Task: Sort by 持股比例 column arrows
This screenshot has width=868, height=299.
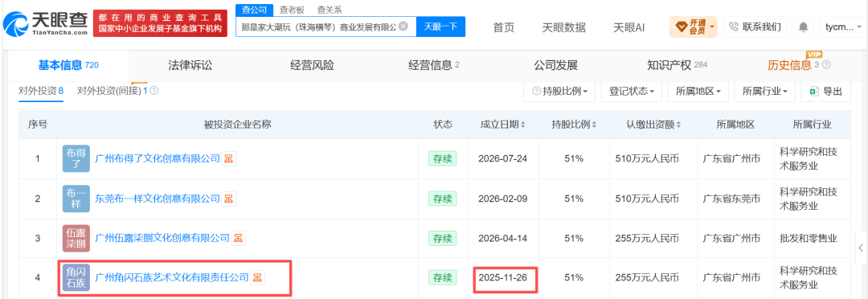Action: 594,125
